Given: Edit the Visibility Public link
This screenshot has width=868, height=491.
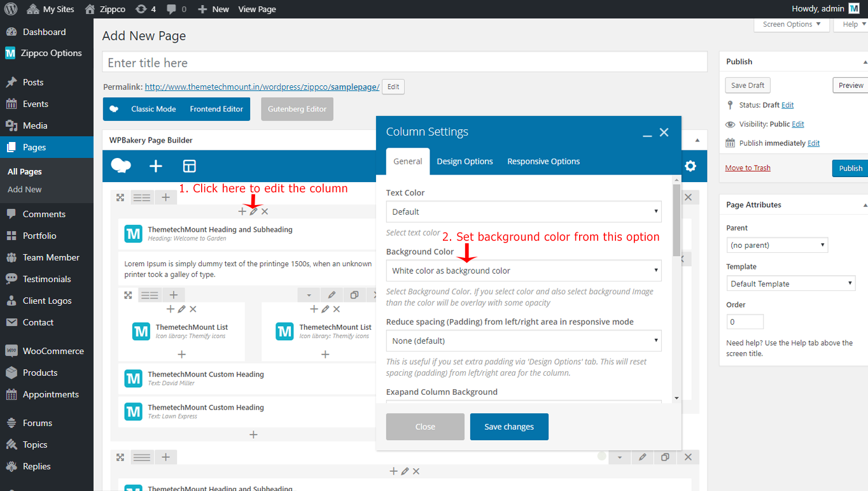Looking at the screenshot, I should (x=798, y=124).
